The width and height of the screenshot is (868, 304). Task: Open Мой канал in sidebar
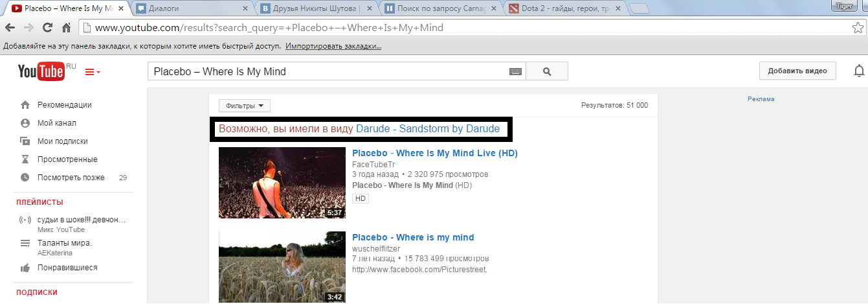click(x=57, y=123)
